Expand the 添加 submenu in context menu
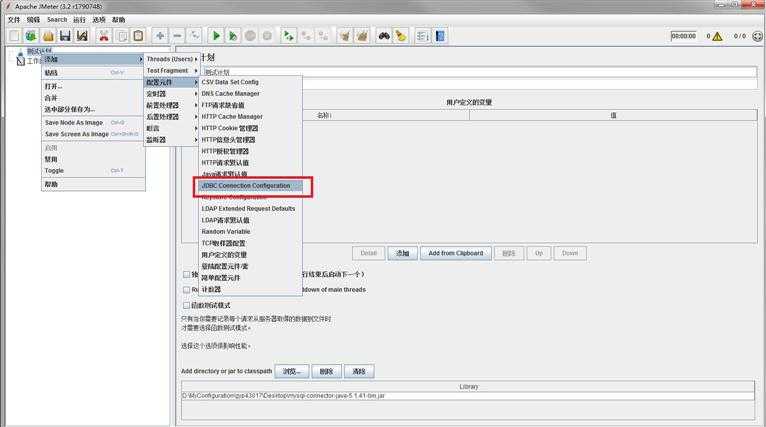Viewport: 766px width, 427px height. [93, 59]
